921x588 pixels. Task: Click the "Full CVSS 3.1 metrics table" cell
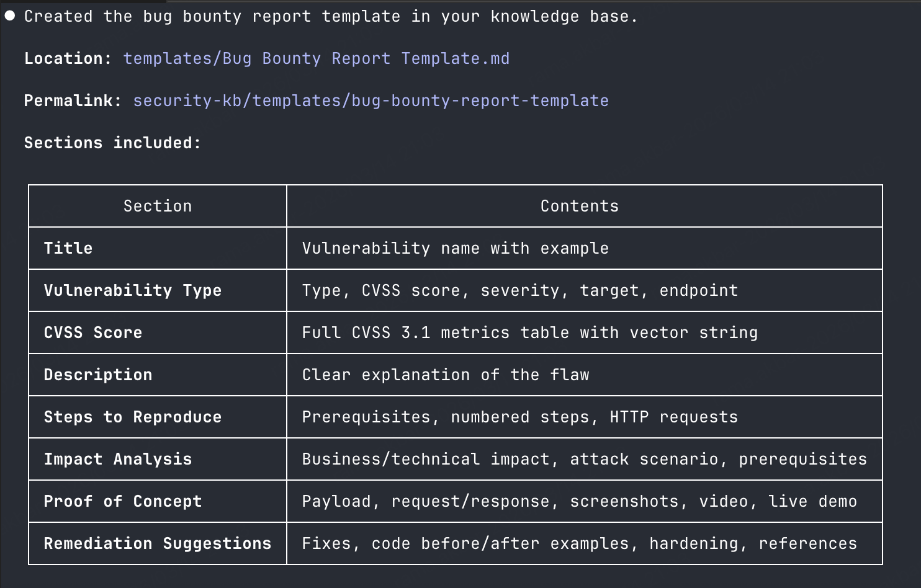(x=529, y=332)
